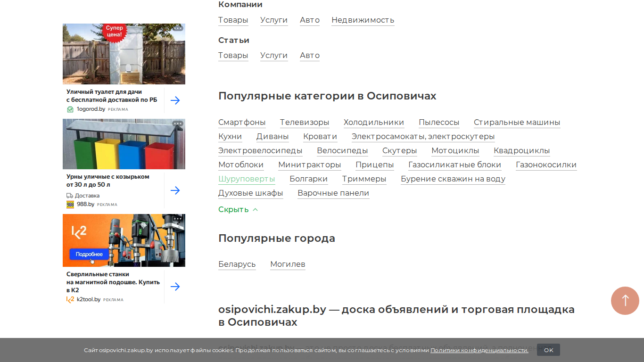Click the 1ogorod.by advertiser text
This screenshot has height=362, width=644.
(x=91, y=109)
